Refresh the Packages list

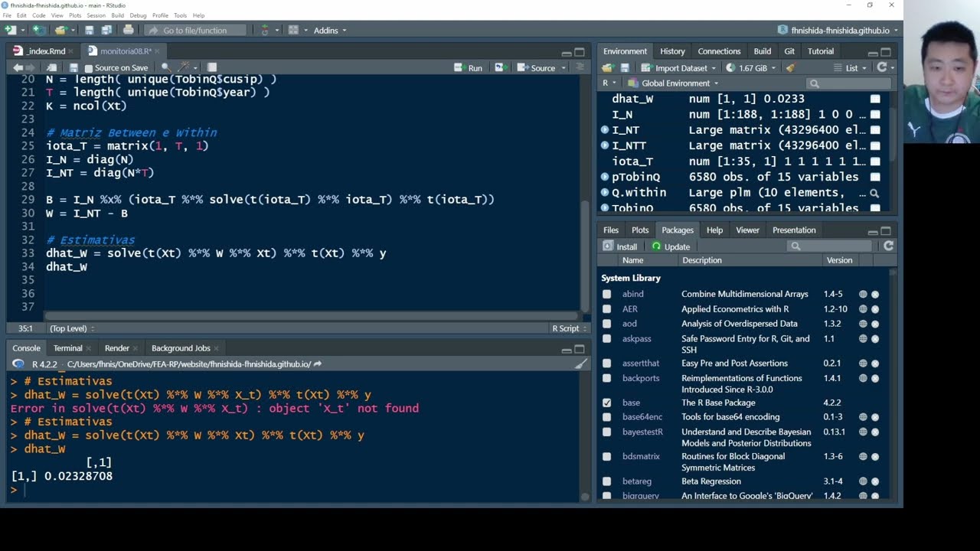(888, 246)
